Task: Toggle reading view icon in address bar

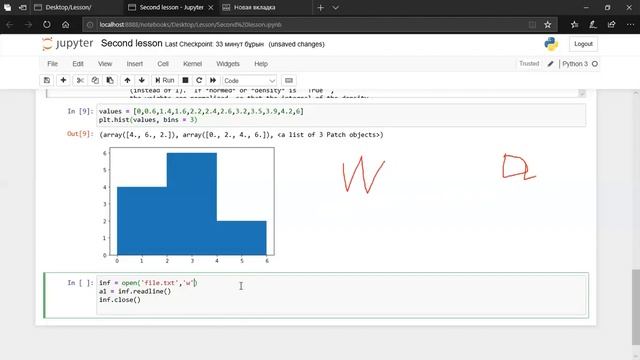Action: [532, 24]
